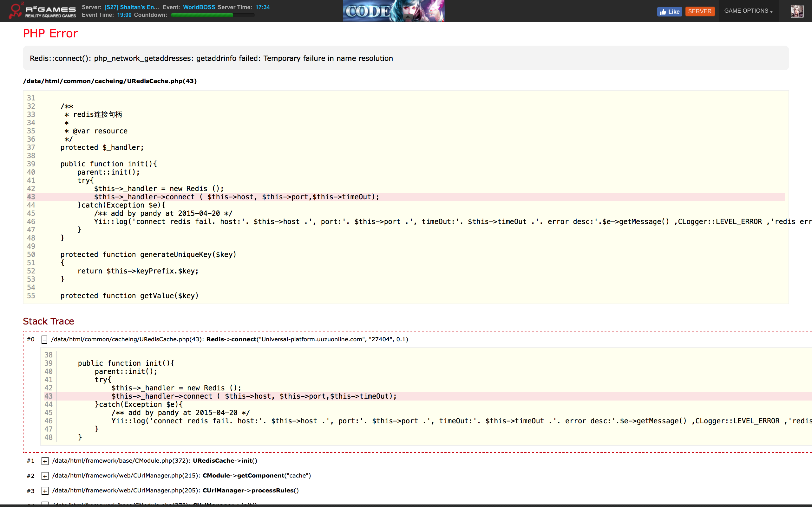The width and height of the screenshot is (812, 507).
Task: Click the Countdown progress bar
Action: click(212, 15)
